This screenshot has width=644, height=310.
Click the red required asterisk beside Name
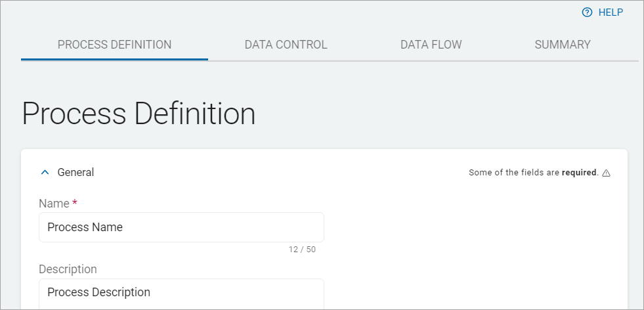(x=75, y=203)
